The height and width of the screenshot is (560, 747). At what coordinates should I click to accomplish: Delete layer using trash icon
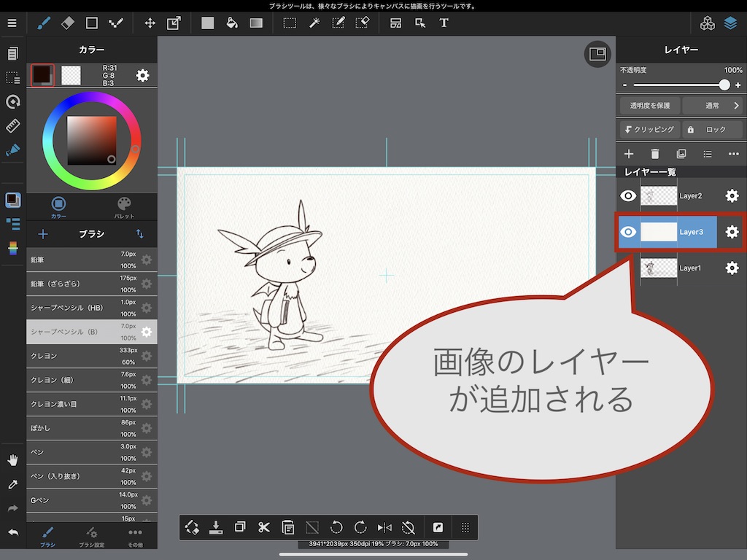[x=655, y=154]
